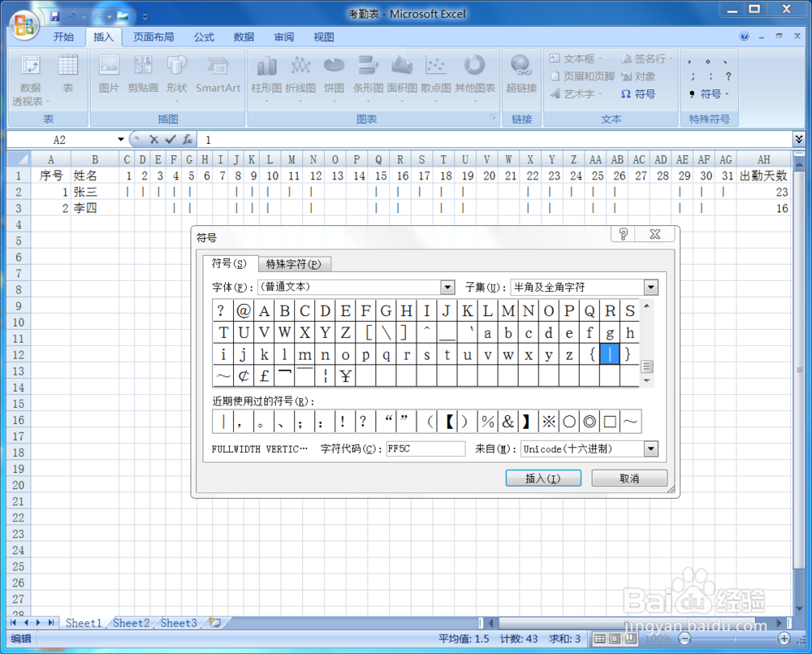Image resolution: width=812 pixels, height=654 pixels.
Task: Insert new worksheet tab icon
Action: (215, 622)
